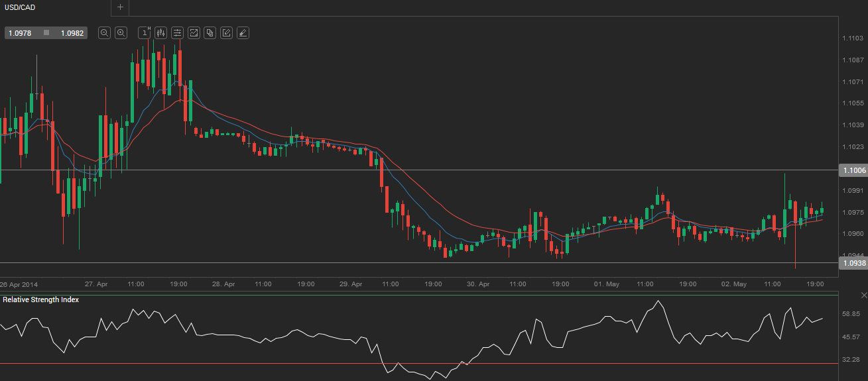This screenshot has height=381, width=868.
Task: Click the 01. May date on time axis
Action: click(606, 284)
